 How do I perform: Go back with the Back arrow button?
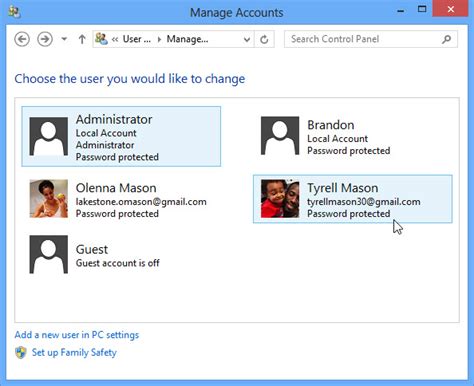pyautogui.click(x=22, y=39)
